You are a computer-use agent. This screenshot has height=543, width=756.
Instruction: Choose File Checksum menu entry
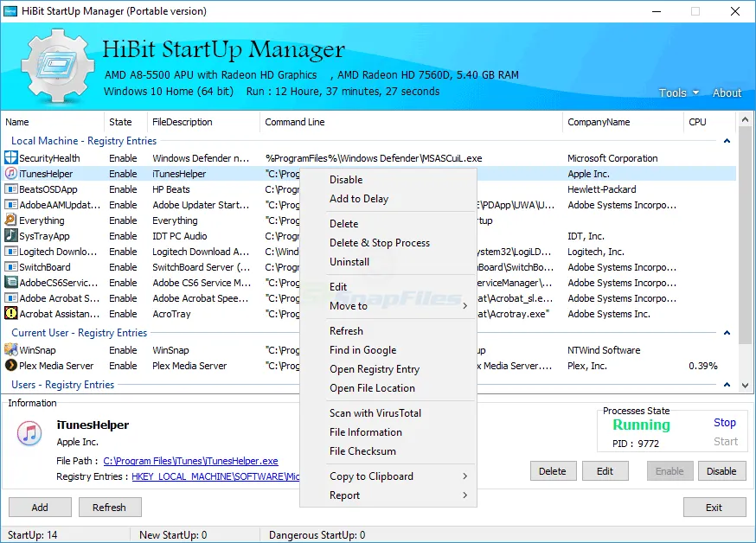388,451
